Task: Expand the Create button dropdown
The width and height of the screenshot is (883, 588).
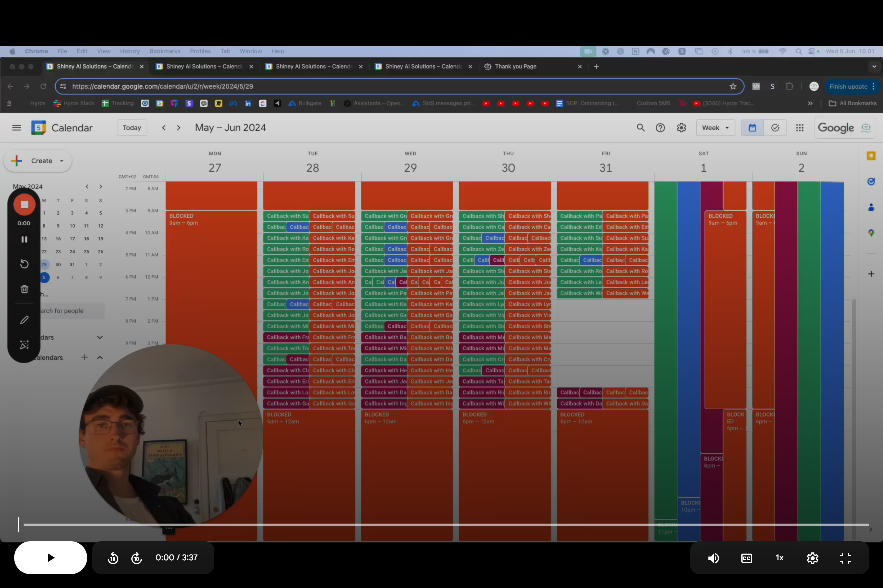Action: [x=62, y=161]
